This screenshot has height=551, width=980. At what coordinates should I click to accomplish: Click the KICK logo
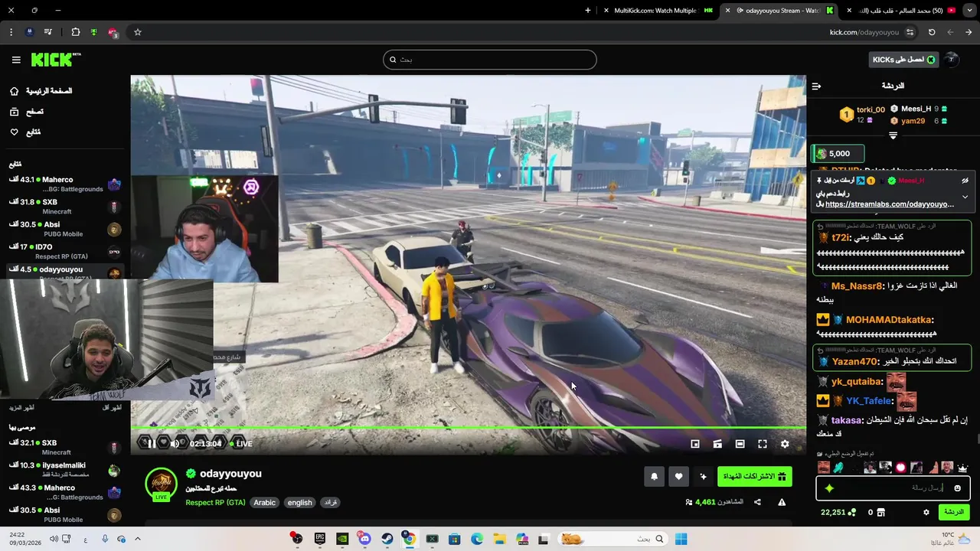point(55,60)
